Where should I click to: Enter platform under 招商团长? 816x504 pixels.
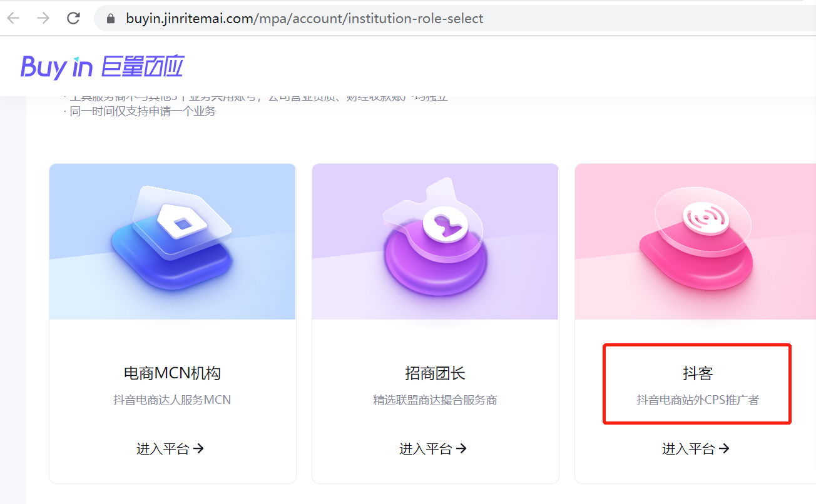coord(433,448)
